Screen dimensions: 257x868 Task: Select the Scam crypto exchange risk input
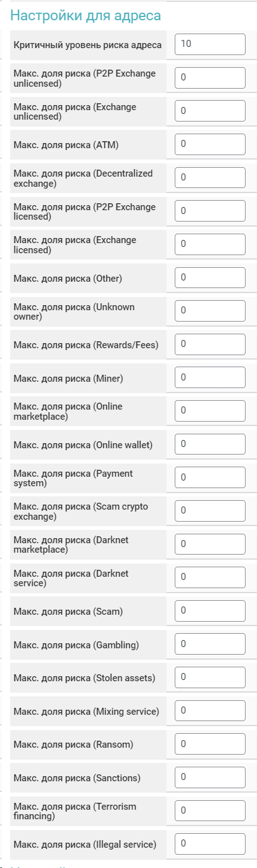pos(210,511)
